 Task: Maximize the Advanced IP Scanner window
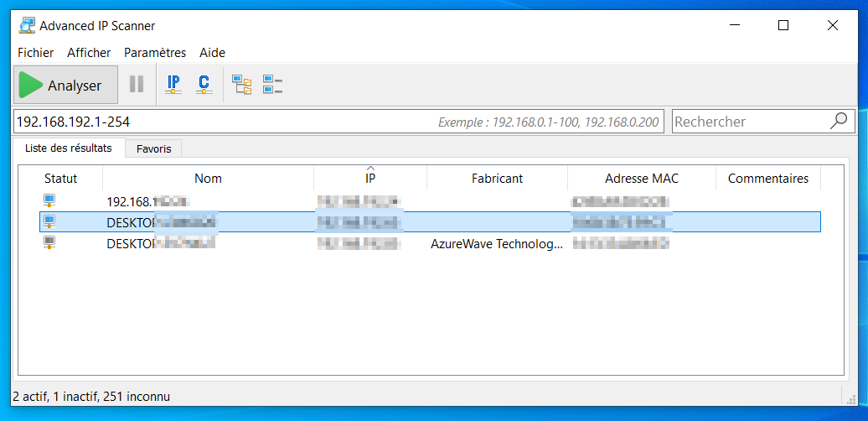tap(783, 25)
